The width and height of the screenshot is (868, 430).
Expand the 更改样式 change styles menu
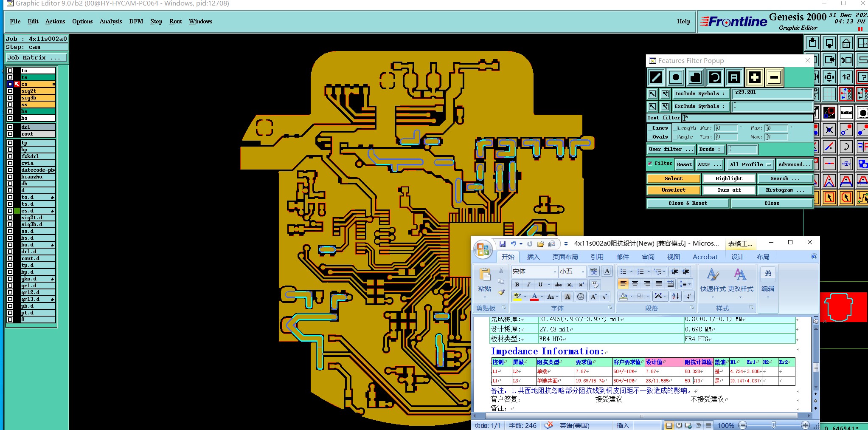741,281
